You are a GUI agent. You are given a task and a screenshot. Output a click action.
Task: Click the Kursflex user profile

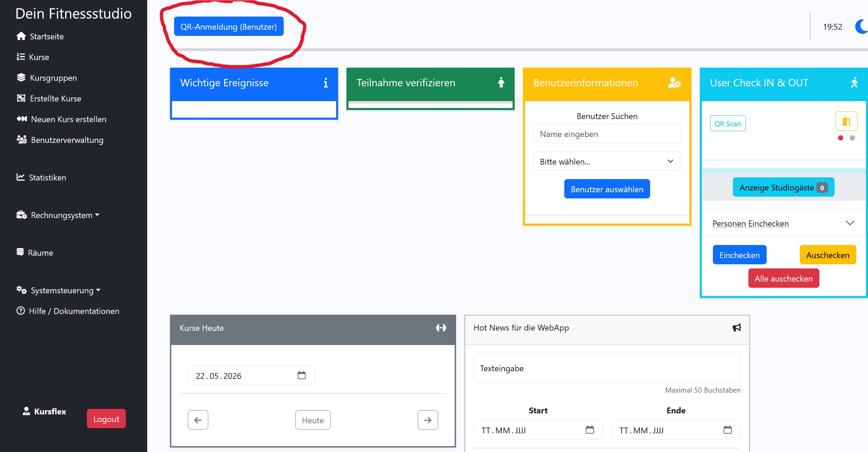click(x=44, y=411)
